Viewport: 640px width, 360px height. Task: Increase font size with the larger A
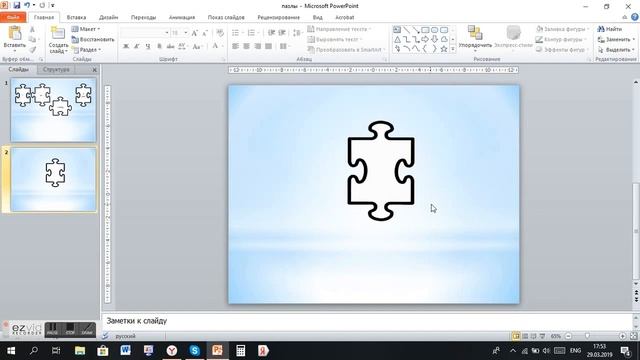coord(195,33)
